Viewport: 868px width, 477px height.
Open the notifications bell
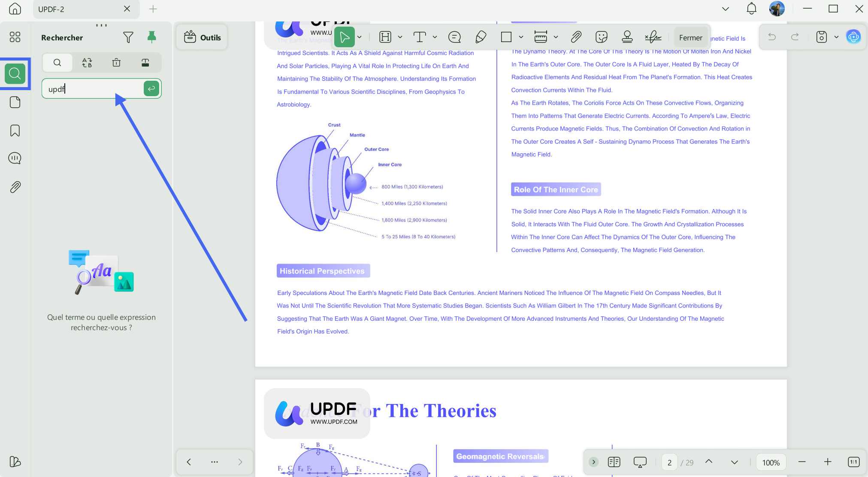(751, 9)
